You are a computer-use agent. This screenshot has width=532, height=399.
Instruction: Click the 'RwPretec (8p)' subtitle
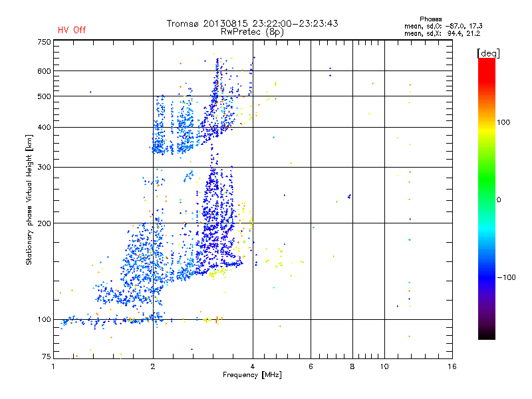click(x=252, y=32)
